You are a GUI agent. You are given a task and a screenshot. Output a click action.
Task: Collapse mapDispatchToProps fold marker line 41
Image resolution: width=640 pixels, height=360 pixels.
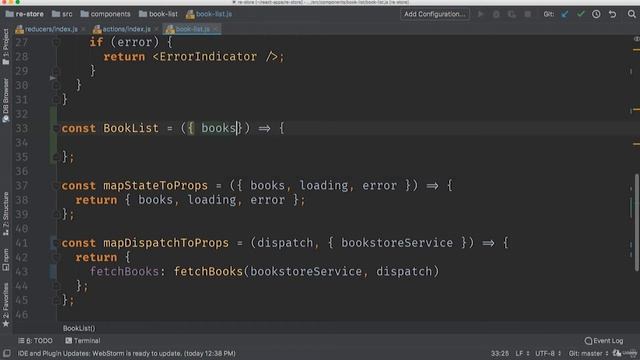click(x=56, y=243)
